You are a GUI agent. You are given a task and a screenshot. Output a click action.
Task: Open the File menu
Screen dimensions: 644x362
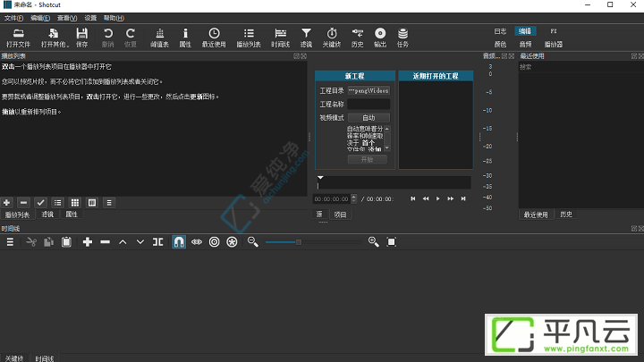pos(13,18)
